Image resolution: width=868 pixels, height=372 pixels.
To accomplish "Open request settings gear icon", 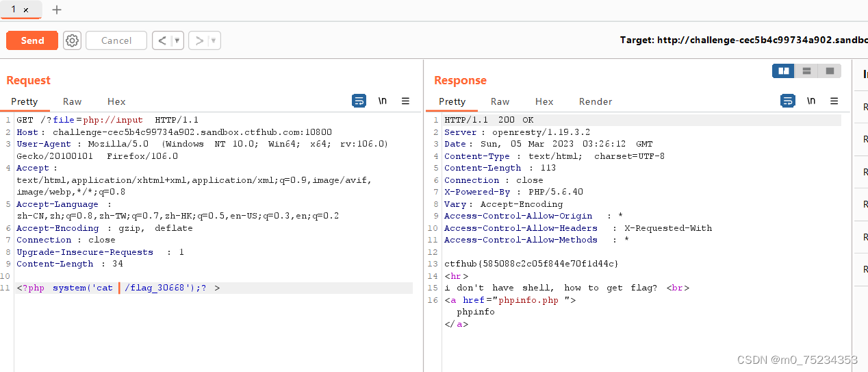I will [x=72, y=40].
